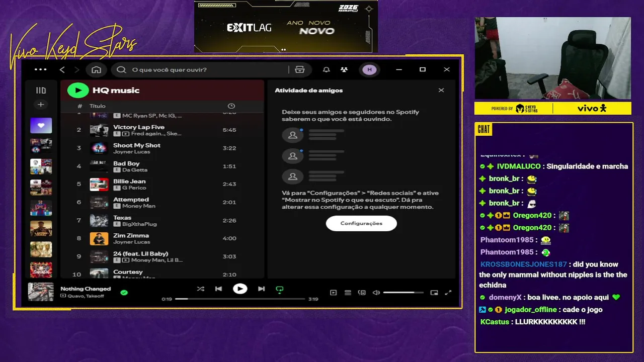Enter full screen with the expand icon
Viewport: 644px width, 362px height.
pos(448,293)
